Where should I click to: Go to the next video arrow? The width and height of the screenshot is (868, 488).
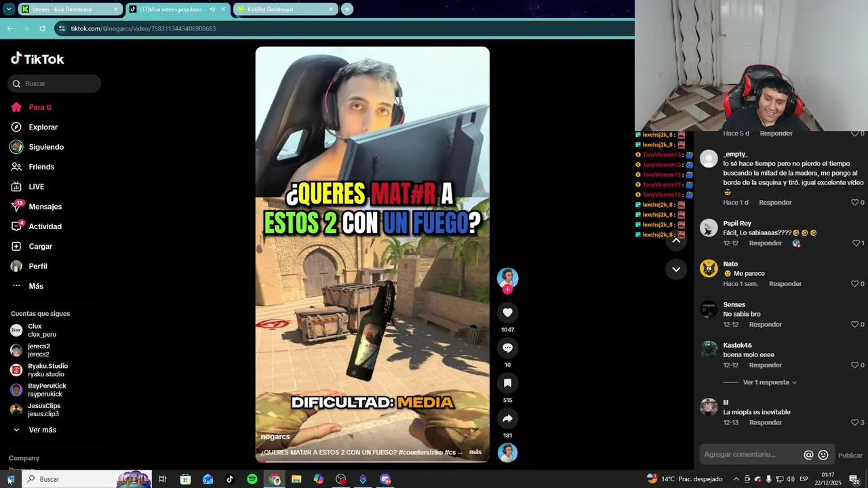(x=676, y=269)
